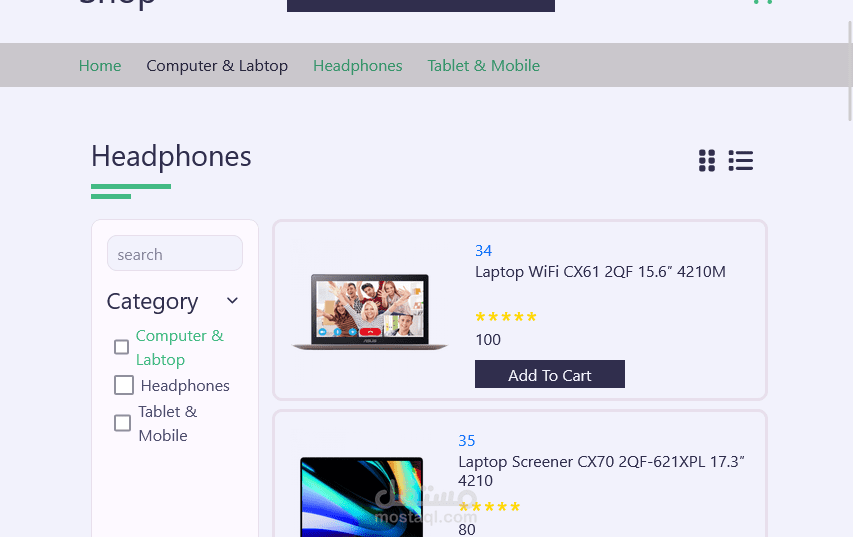
Task: Open product link number 34
Action: (483, 250)
